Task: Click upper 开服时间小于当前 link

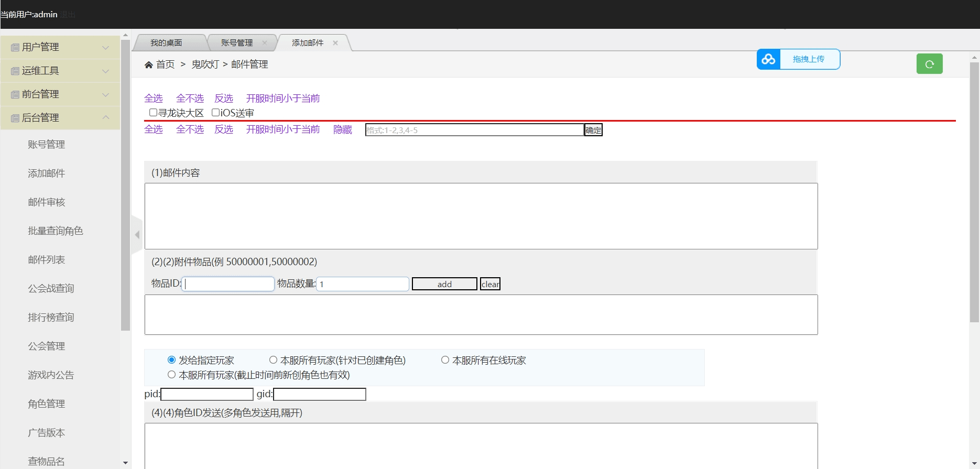Action: point(283,99)
